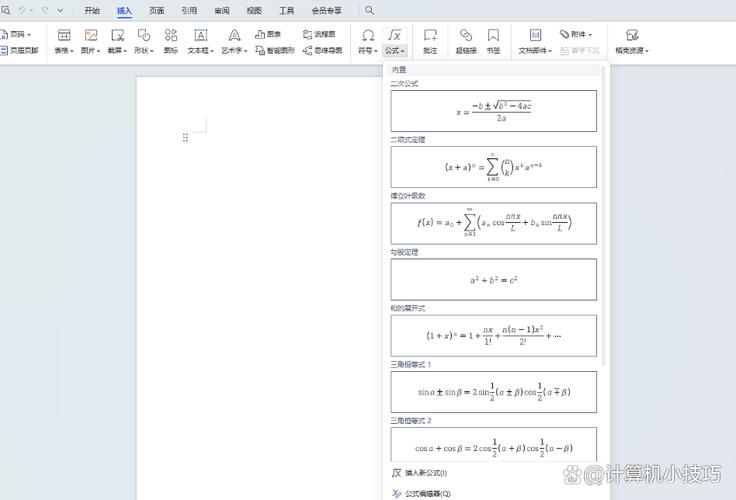Click the formula list vertical scrollbar
Screen dimensions: 736x500
coord(603,216)
